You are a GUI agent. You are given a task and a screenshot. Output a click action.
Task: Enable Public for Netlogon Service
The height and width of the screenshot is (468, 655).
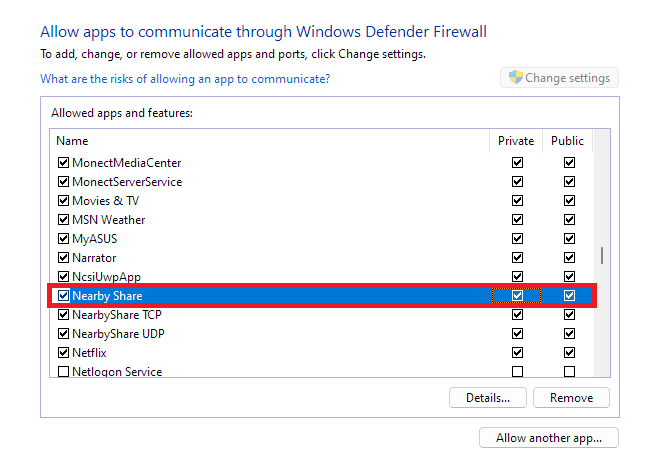coord(569,372)
